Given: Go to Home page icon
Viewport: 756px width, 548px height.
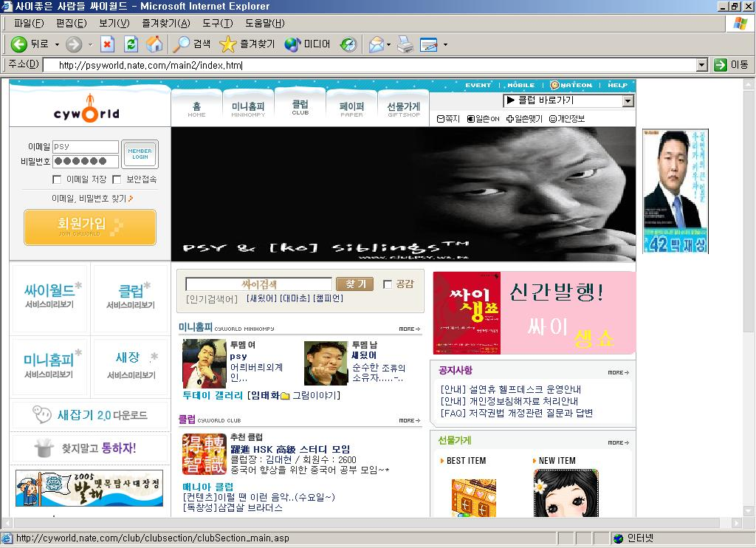Looking at the screenshot, I should (x=154, y=44).
